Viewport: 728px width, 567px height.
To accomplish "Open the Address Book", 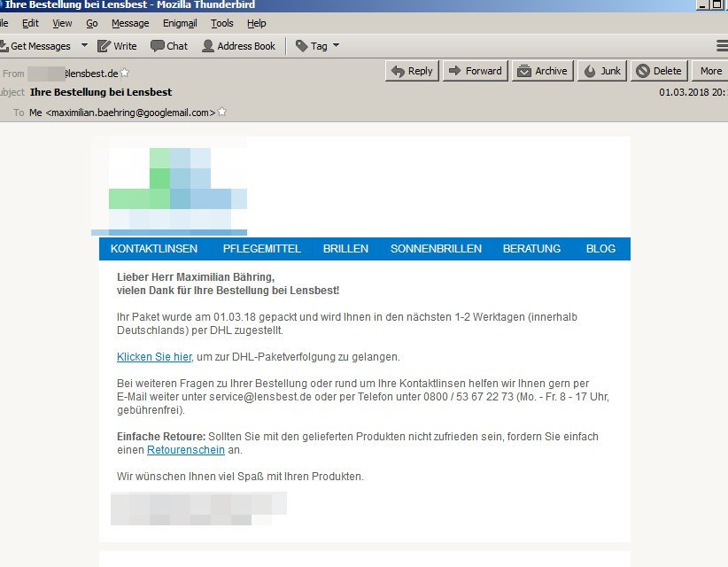I will click(x=238, y=46).
